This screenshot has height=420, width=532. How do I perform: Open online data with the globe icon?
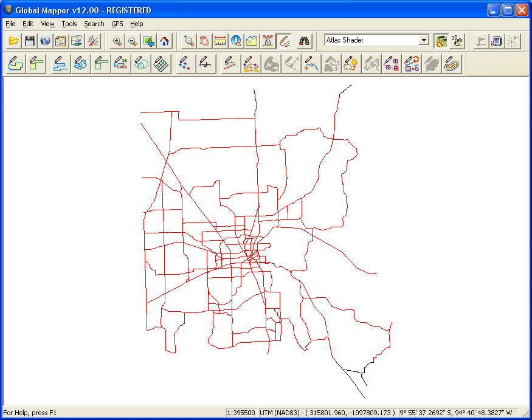pos(45,41)
